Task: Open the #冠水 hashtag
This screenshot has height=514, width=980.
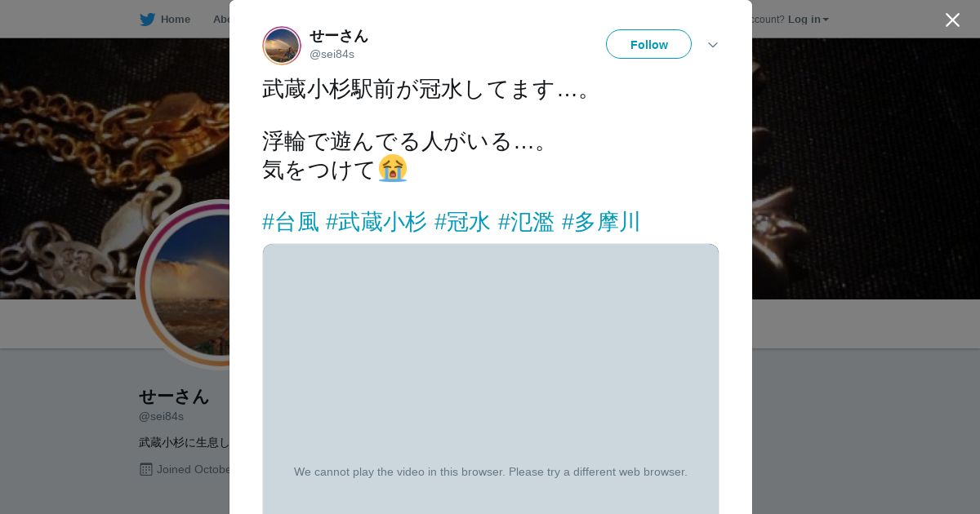Action: point(462,222)
